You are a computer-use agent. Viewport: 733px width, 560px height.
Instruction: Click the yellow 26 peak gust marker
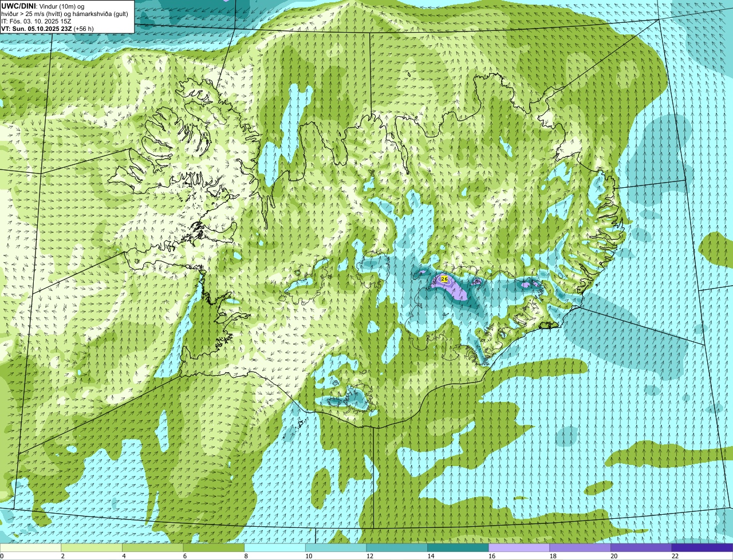tap(444, 279)
